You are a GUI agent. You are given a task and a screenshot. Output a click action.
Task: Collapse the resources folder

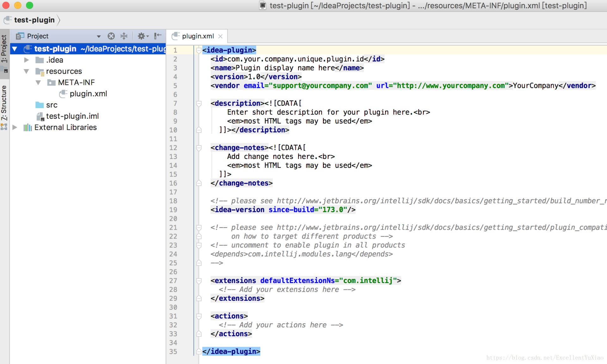tap(27, 71)
